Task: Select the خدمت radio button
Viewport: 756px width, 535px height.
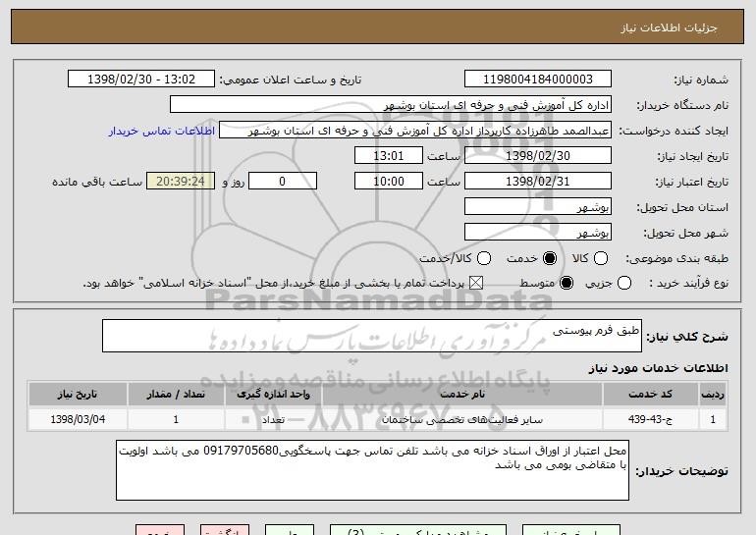Action: point(549,258)
